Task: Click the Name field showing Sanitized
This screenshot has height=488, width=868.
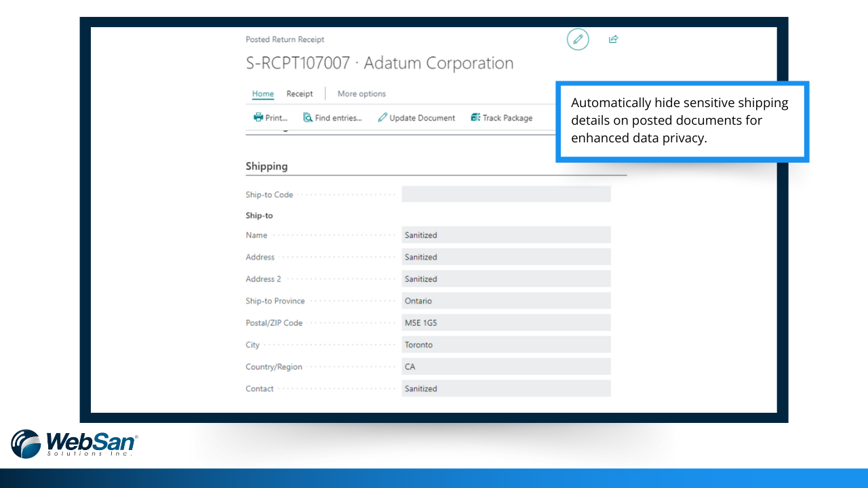Action: tap(506, 235)
